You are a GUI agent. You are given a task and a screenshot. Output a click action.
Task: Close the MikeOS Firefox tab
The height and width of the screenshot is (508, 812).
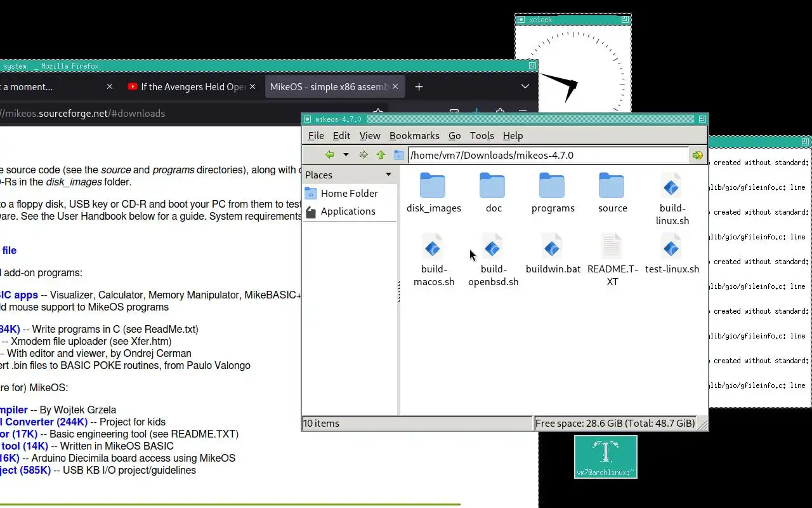(396, 87)
